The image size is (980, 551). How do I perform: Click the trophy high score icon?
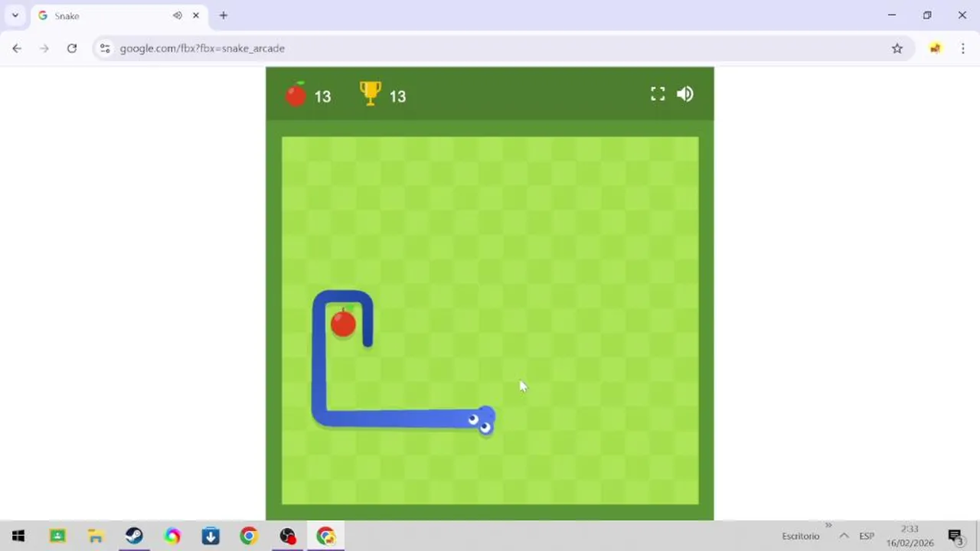click(371, 93)
